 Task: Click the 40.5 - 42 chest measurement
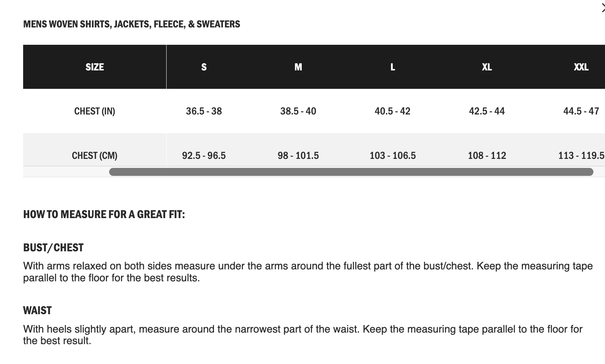[x=392, y=111]
